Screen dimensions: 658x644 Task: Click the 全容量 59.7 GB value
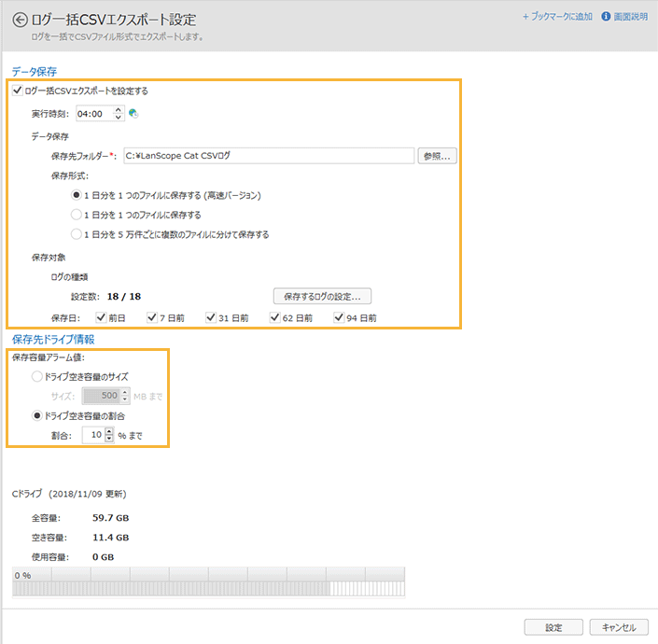[x=111, y=518]
